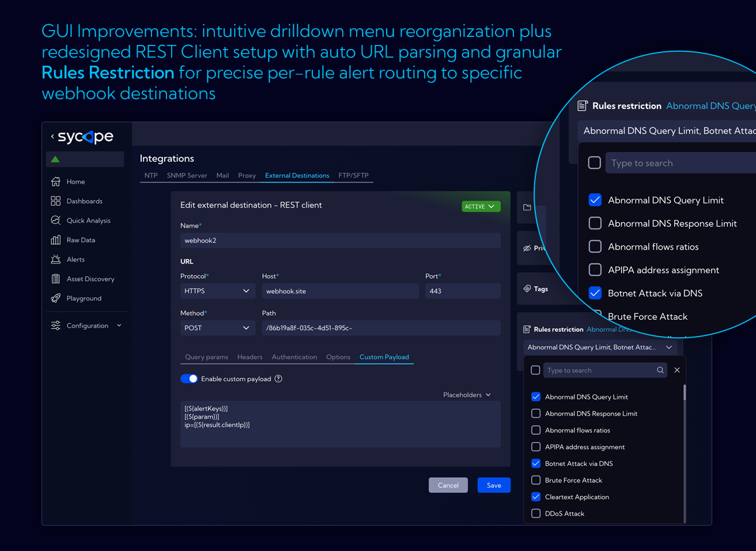The width and height of the screenshot is (756, 551).
Task: Check Brute Force Attack in unmagnified list
Action: pyautogui.click(x=536, y=480)
